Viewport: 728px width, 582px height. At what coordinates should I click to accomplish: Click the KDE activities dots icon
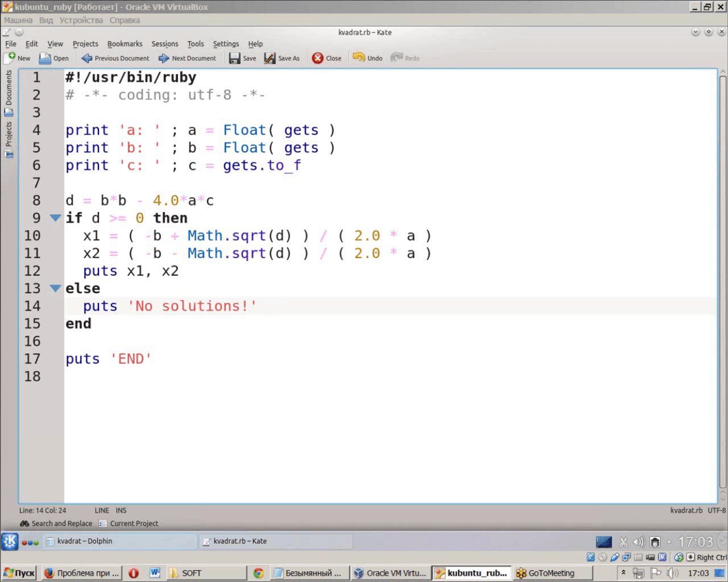[x=30, y=542]
